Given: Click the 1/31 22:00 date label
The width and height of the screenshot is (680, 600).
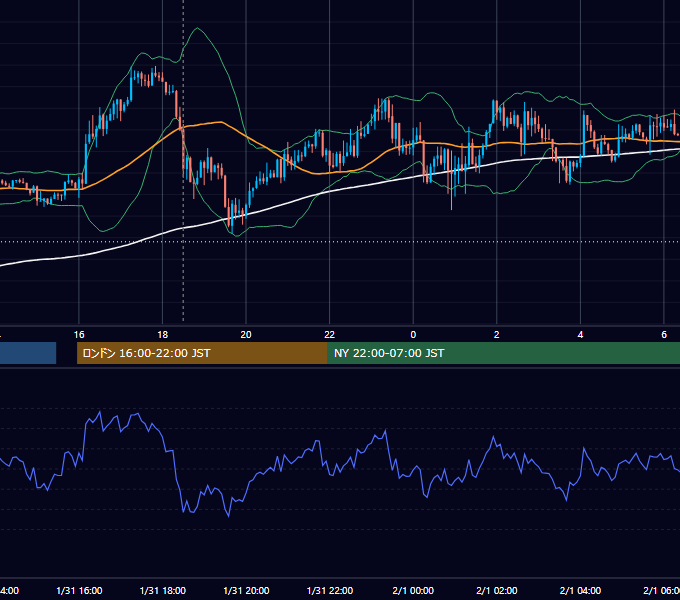Looking at the screenshot, I should (x=330, y=590).
